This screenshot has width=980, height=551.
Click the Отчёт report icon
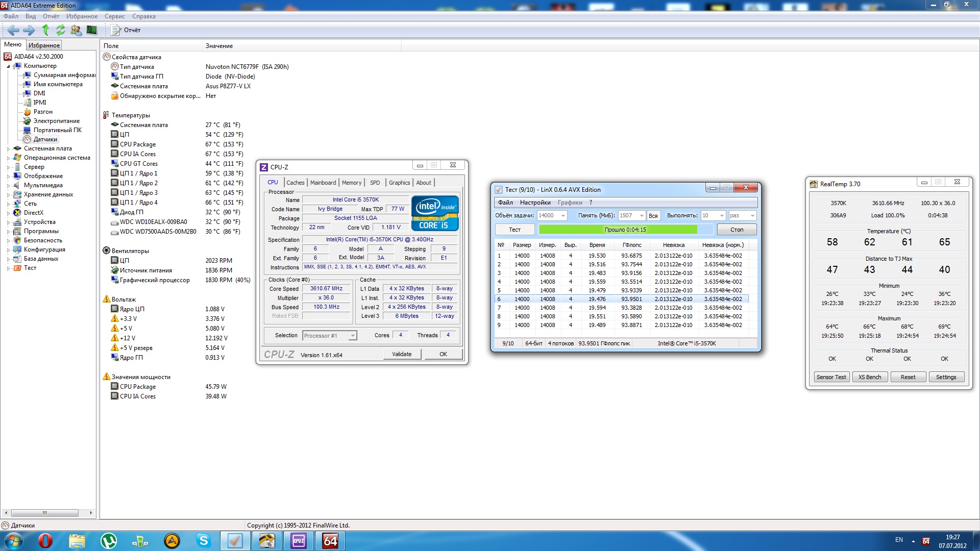(x=116, y=30)
